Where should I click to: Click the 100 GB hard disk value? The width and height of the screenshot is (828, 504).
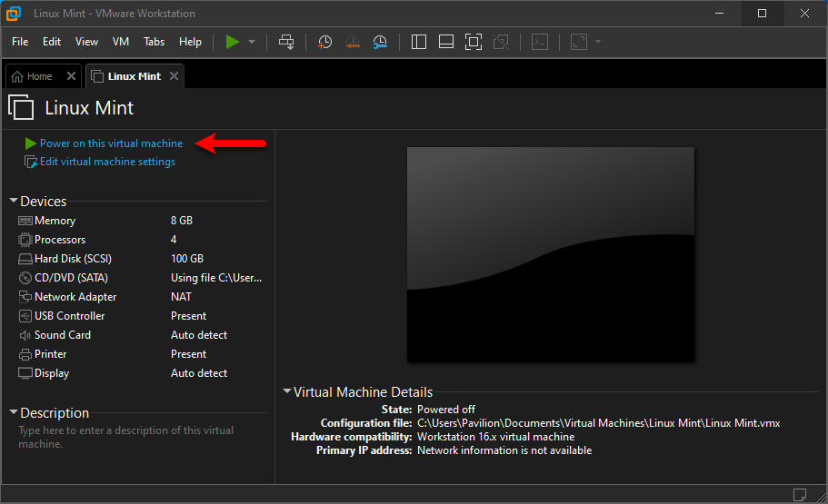pos(187,259)
